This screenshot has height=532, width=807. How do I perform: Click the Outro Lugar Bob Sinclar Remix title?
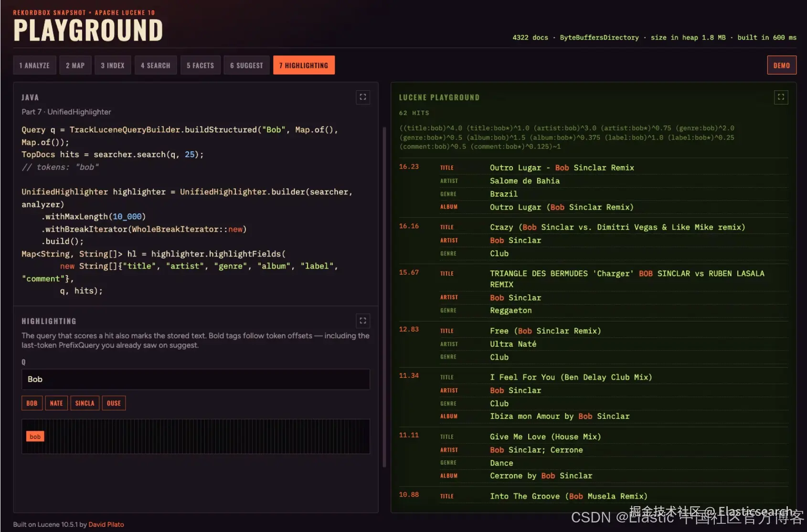tap(562, 168)
